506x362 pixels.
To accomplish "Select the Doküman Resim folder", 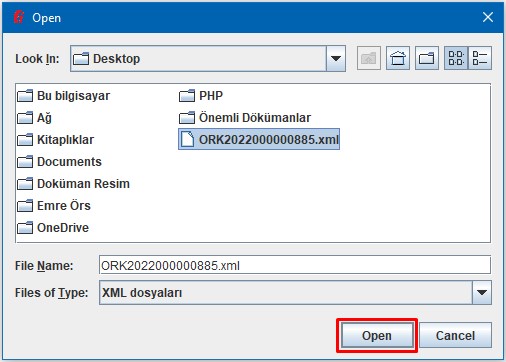I will [73, 184].
